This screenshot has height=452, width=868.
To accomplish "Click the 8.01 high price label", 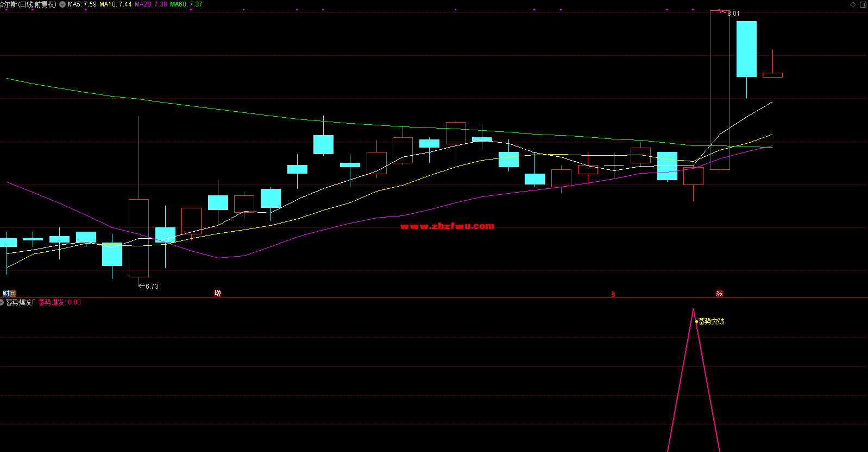I will [x=733, y=14].
